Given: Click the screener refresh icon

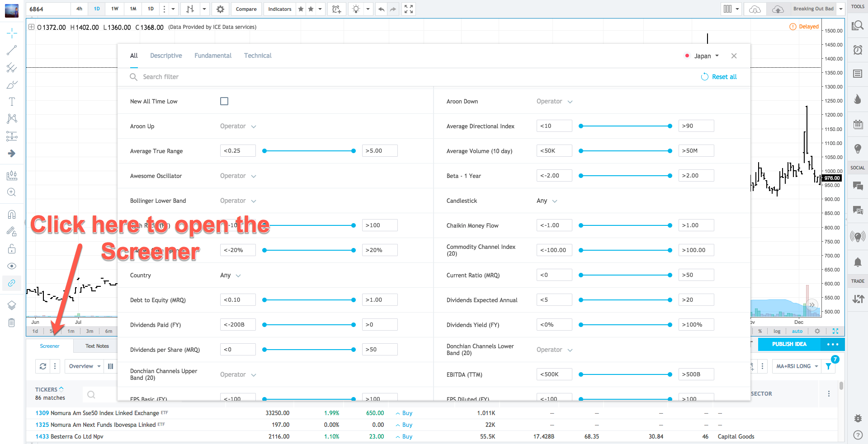Looking at the screenshot, I should point(43,366).
